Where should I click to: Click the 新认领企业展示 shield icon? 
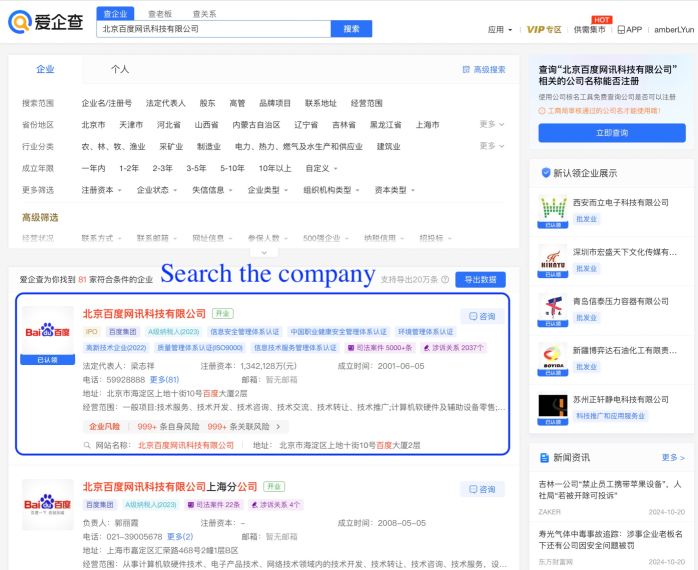point(546,173)
